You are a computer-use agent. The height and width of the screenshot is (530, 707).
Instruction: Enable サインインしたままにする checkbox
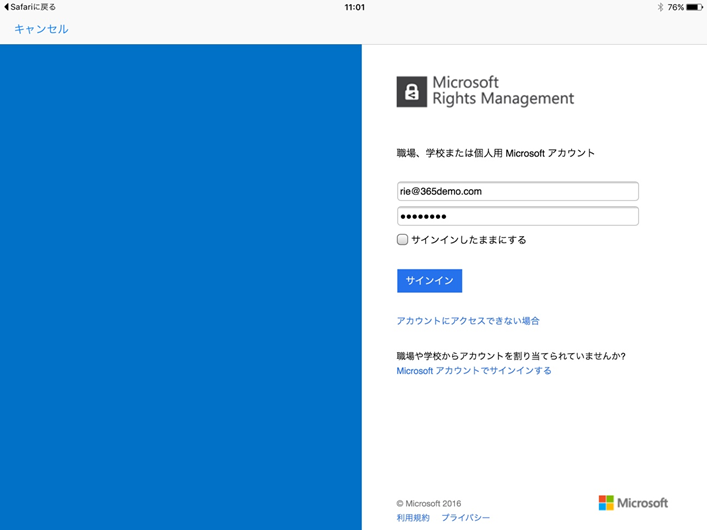coord(402,240)
